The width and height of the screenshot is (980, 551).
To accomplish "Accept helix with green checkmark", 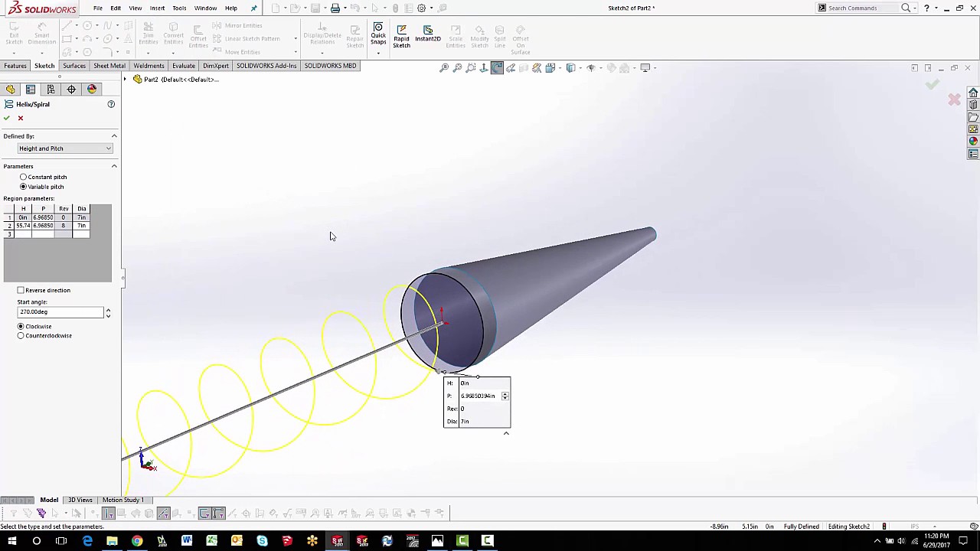I will coord(7,118).
